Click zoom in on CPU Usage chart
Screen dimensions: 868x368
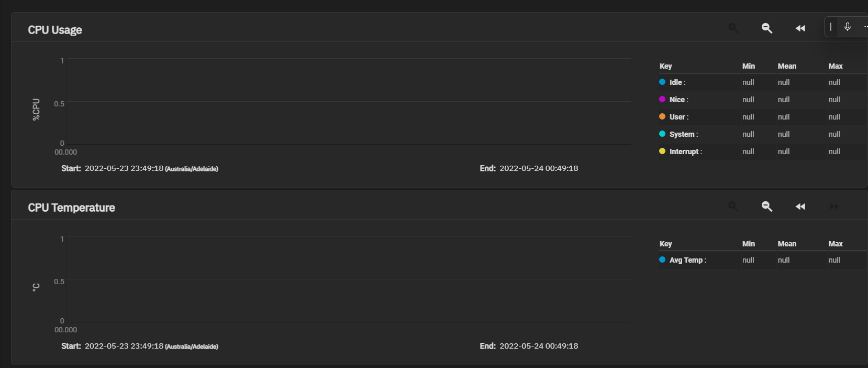click(x=733, y=28)
